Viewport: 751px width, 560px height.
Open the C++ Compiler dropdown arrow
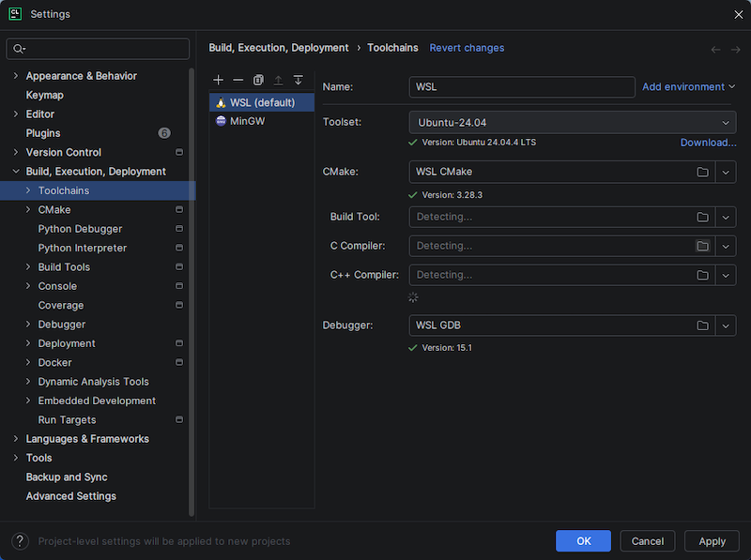[726, 275]
